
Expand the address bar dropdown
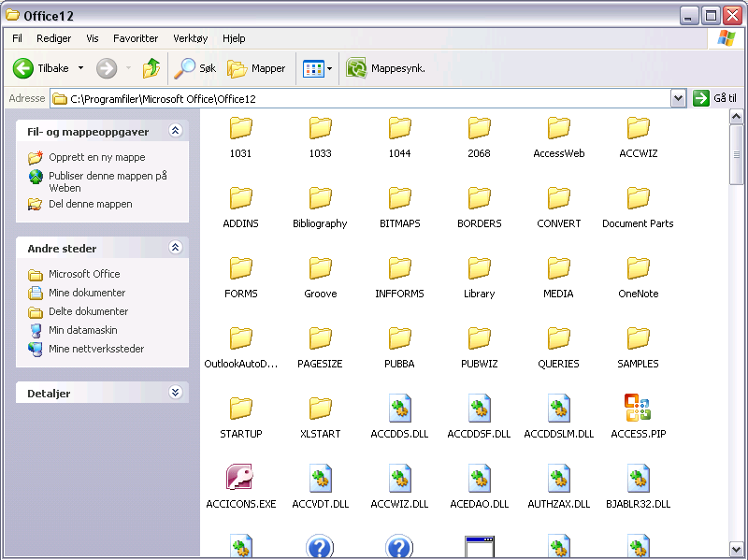tap(678, 98)
